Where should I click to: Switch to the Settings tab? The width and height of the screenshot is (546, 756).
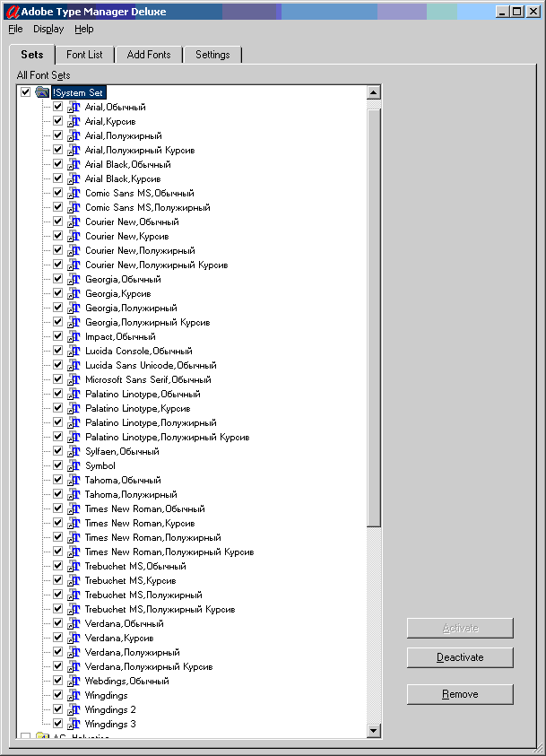[x=212, y=55]
